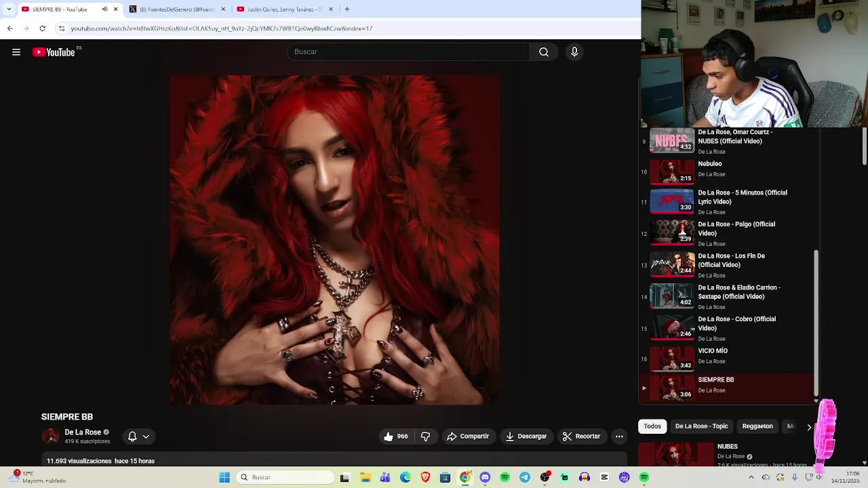Start voice search with the microphone icon
Screen dimensions: 868x488
pyautogui.click(x=574, y=52)
